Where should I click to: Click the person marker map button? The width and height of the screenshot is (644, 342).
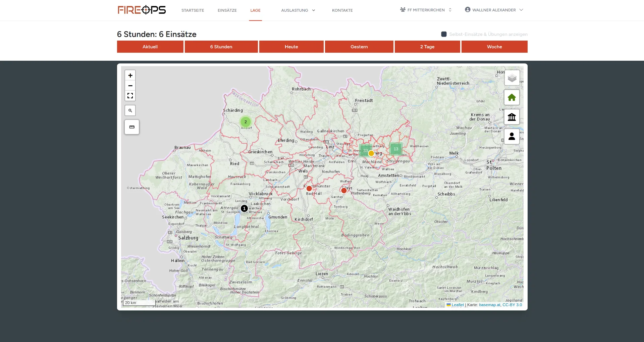tap(512, 136)
